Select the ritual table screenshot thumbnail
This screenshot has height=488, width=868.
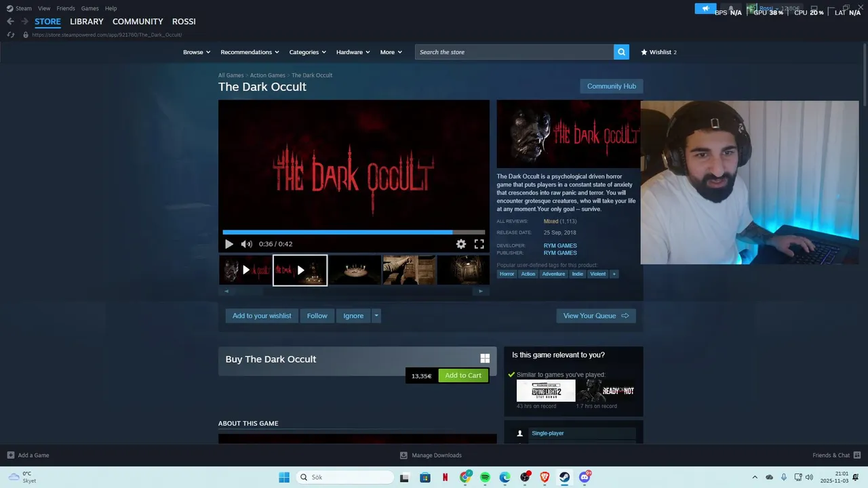click(x=354, y=270)
